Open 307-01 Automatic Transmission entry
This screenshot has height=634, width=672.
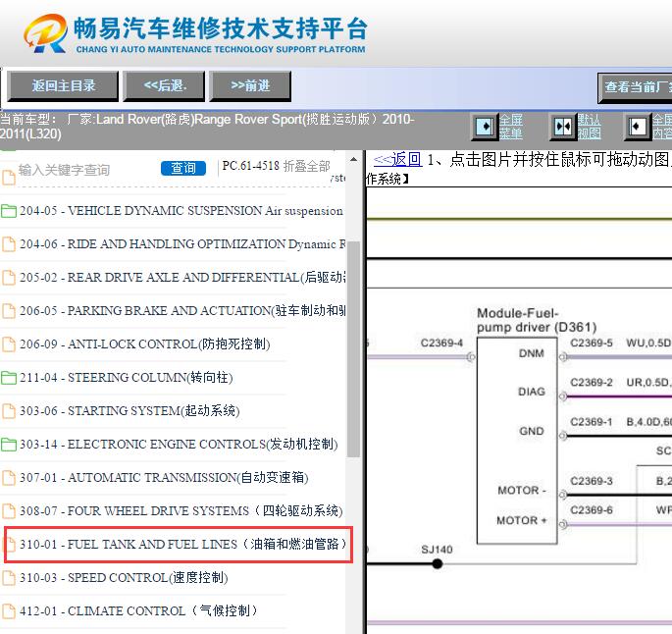point(164,477)
